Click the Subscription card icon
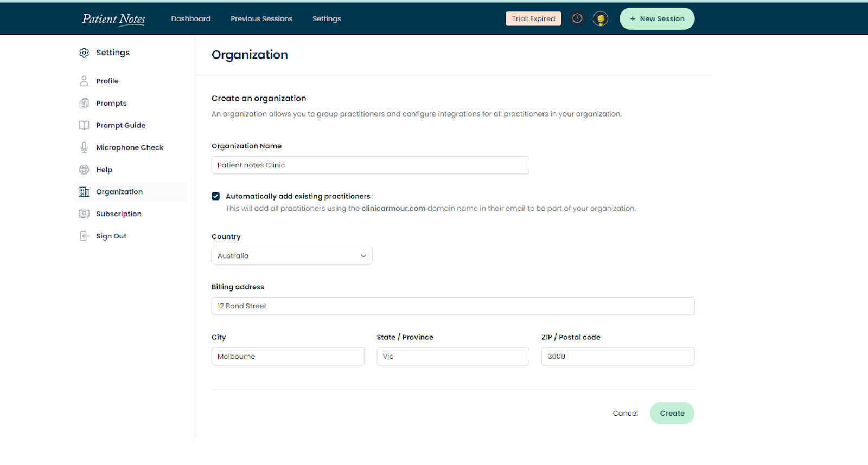The width and height of the screenshot is (868, 465). (x=84, y=214)
